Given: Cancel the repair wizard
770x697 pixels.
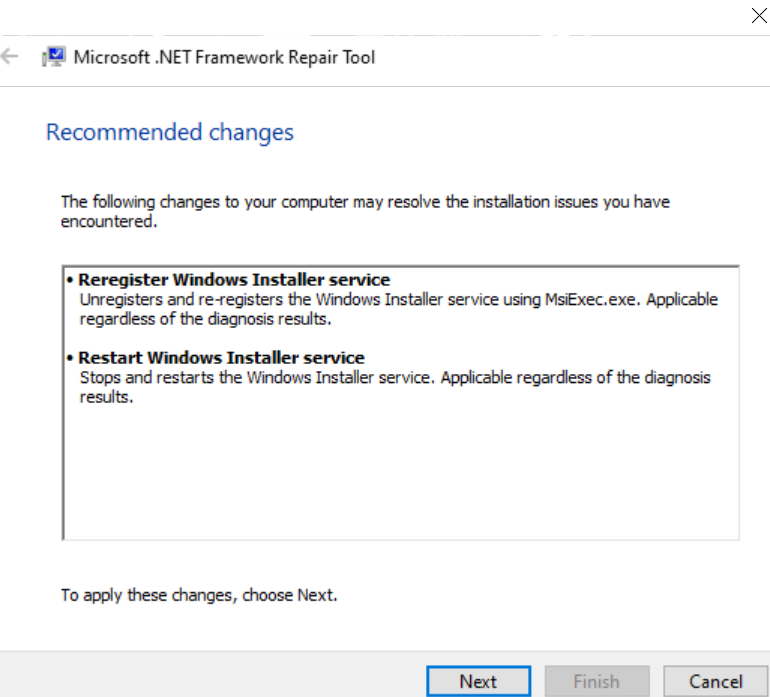Looking at the screenshot, I should (715, 681).
